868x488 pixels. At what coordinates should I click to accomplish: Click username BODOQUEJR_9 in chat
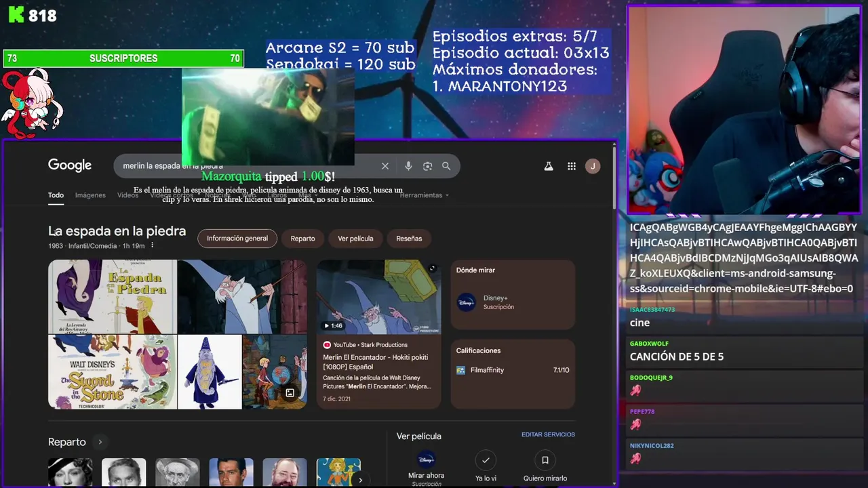pos(651,378)
